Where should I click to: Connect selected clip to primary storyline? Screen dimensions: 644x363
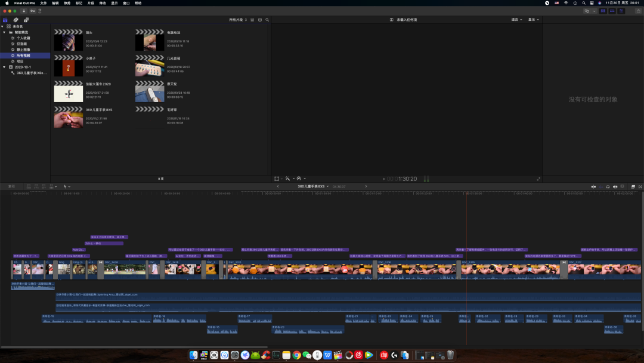point(29,186)
